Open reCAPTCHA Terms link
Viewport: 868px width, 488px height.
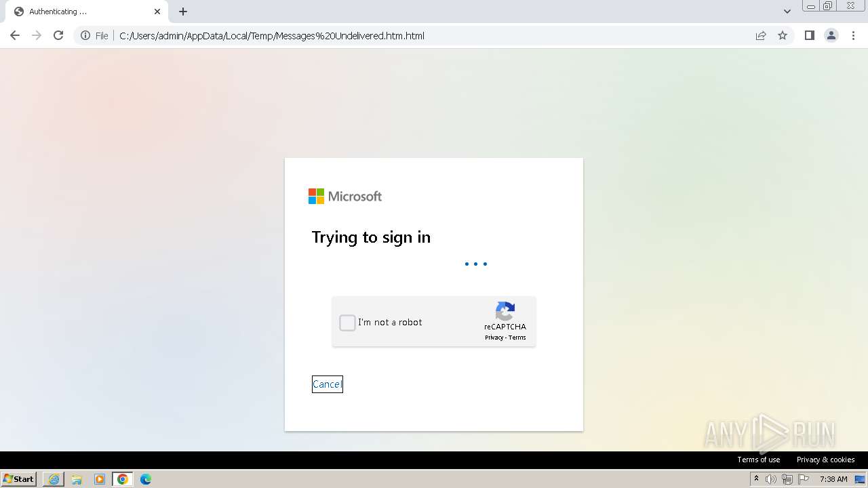tap(517, 338)
